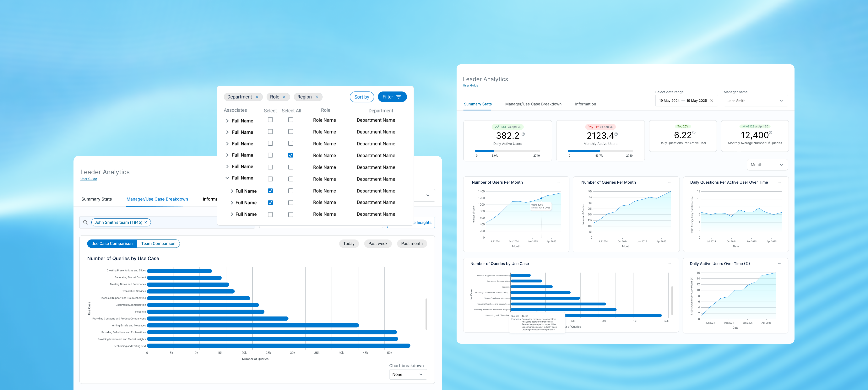Viewport: 868px width, 390px height.
Task: Click scrollbar in right panel Queries by Use Case
Action: pos(672,301)
